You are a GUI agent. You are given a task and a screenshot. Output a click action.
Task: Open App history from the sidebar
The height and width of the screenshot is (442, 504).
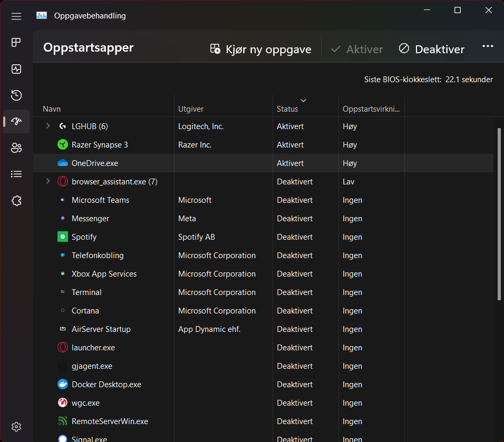(16, 95)
